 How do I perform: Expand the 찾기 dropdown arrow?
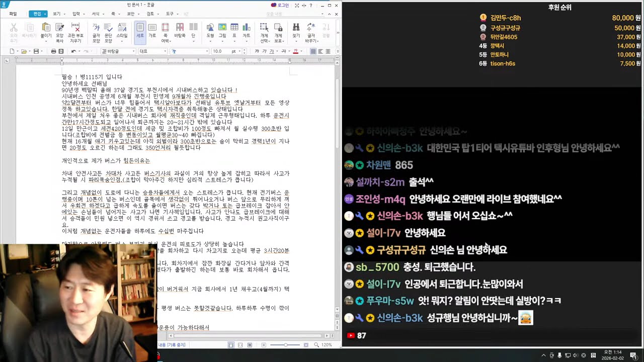(296, 40)
